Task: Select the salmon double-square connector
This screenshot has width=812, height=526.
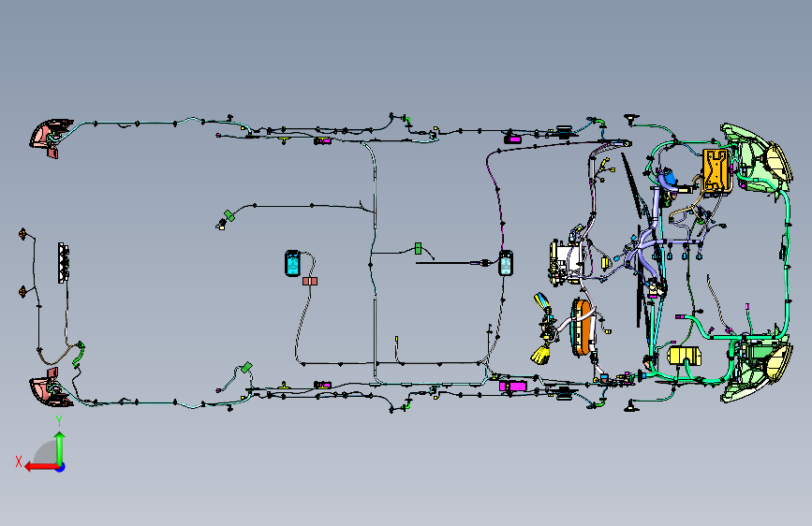Action: (x=310, y=281)
